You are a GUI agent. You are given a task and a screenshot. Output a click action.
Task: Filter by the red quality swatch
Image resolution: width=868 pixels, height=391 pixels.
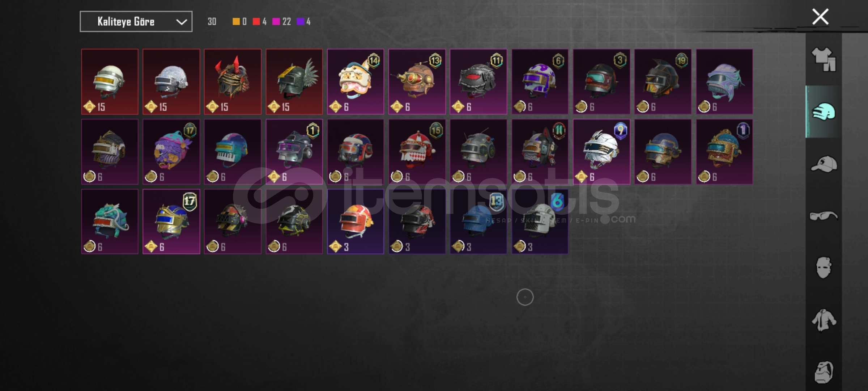tap(256, 22)
